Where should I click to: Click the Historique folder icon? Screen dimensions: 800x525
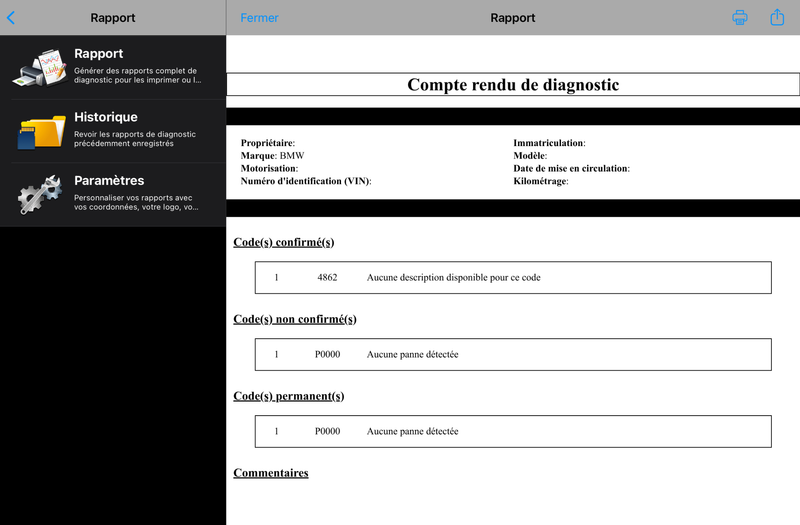[x=41, y=131]
